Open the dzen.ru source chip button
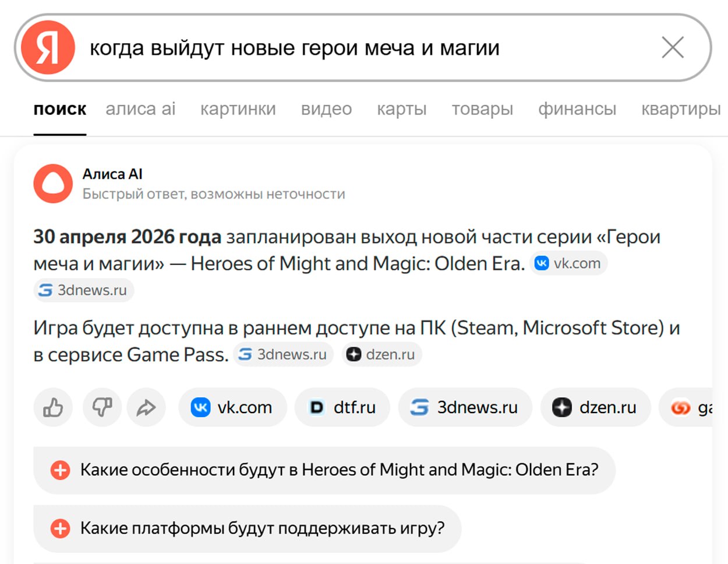This screenshot has width=728, height=564. [x=595, y=407]
